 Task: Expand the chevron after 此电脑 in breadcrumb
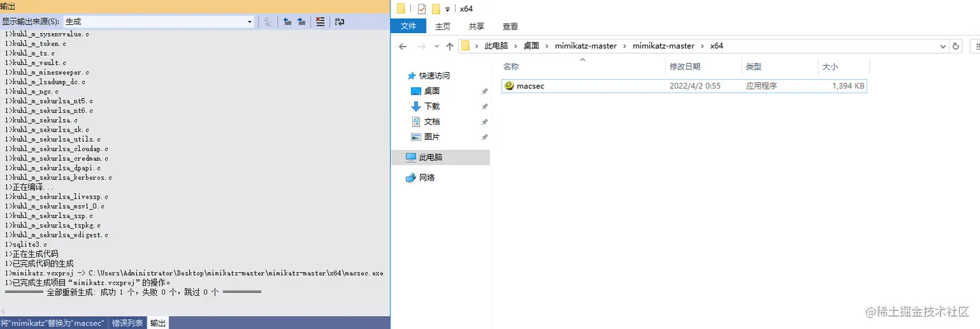[516, 46]
